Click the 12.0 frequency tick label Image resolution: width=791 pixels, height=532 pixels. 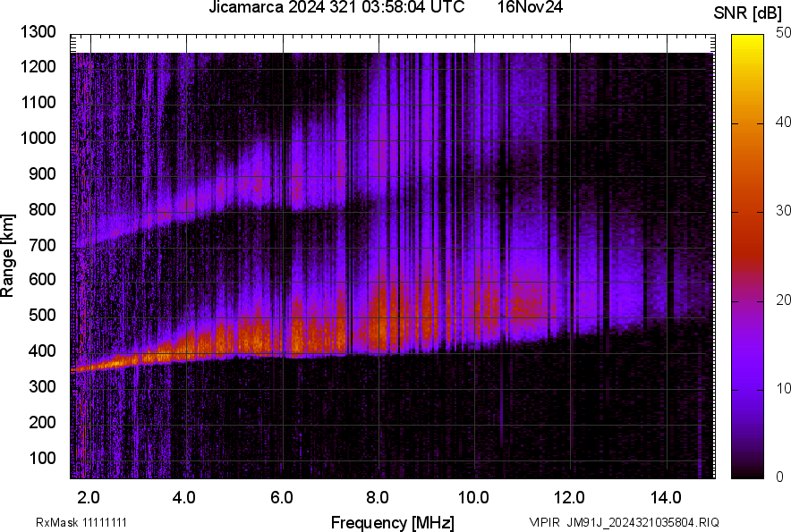(570, 498)
